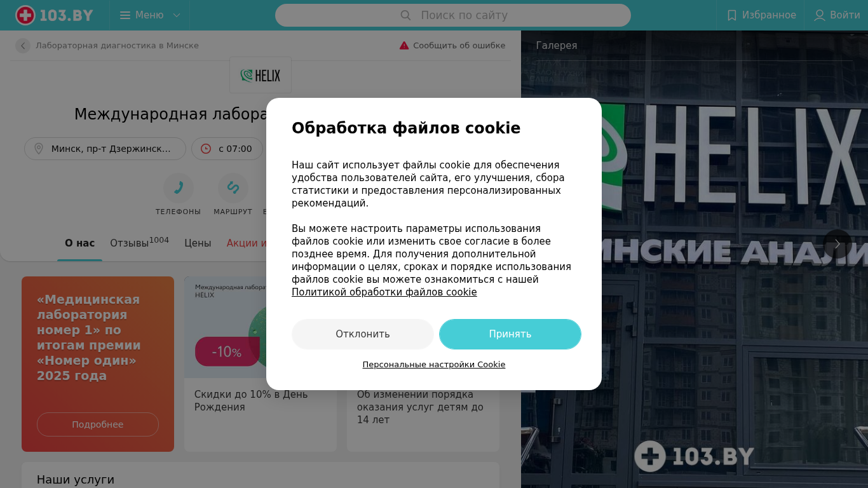The image size is (868, 488).
Task: Open the Меню hamburger icon
Action: click(125, 15)
